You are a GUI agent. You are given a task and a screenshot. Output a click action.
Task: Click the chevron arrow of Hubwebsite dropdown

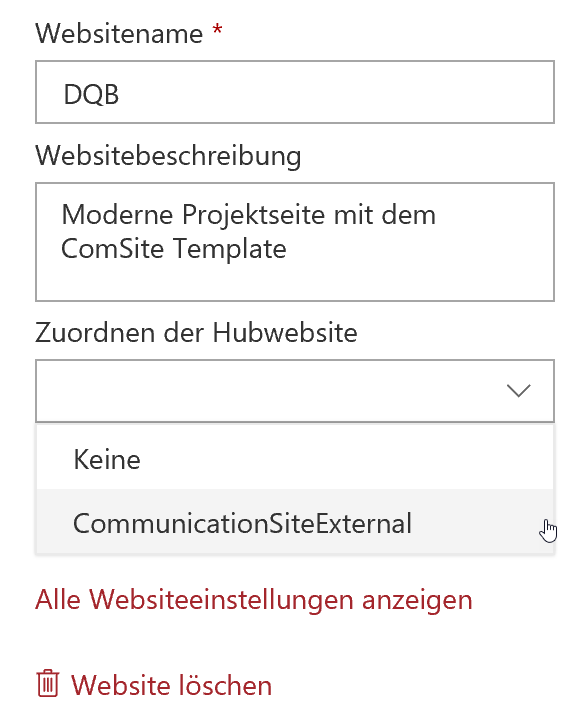518,391
